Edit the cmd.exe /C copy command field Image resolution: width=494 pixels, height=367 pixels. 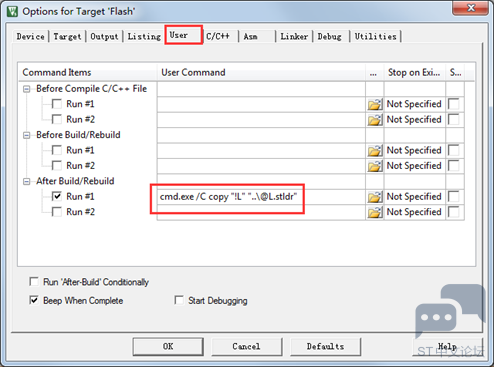[261, 197]
